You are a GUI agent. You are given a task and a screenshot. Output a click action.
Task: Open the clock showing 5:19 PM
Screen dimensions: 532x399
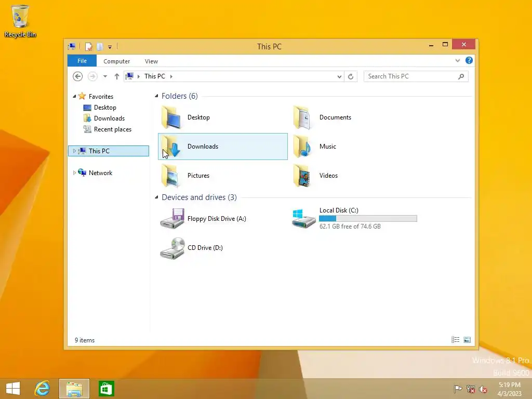tap(510, 389)
